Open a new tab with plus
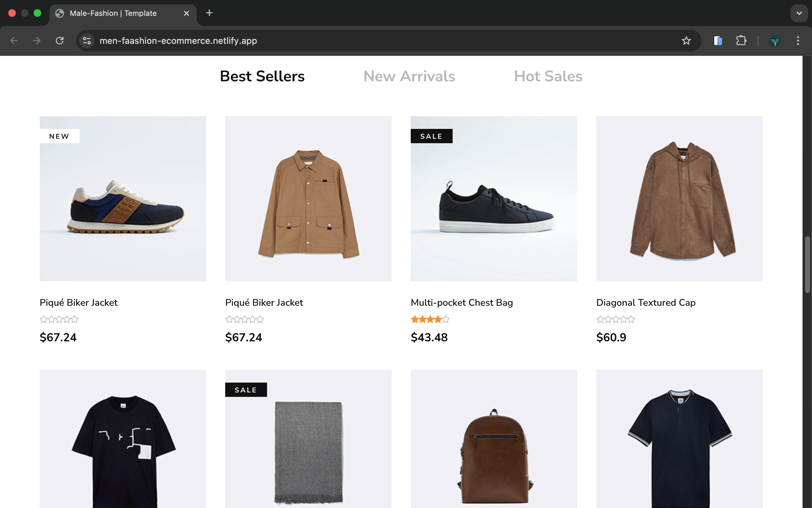The width and height of the screenshot is (812, 508). click(x=209, y=13)
